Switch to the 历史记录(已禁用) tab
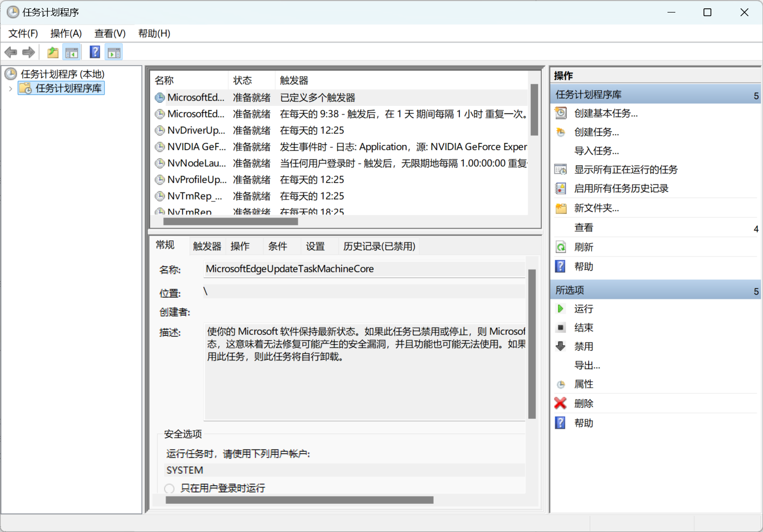763x532 pixels. coord(379,246)
